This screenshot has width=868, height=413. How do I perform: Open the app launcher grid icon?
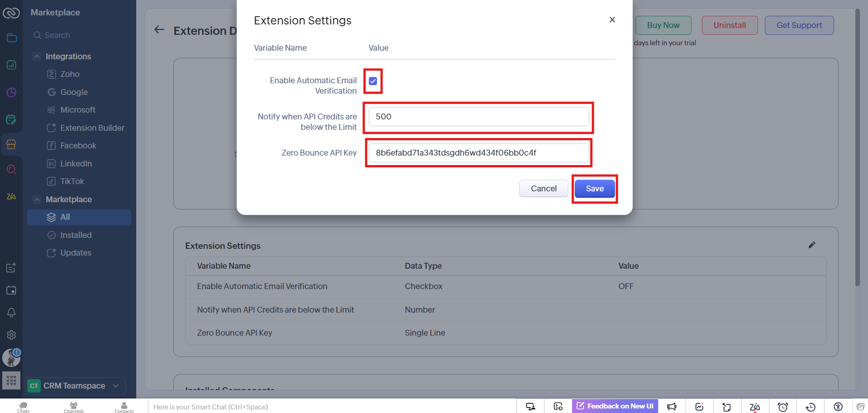click(11, 380)
